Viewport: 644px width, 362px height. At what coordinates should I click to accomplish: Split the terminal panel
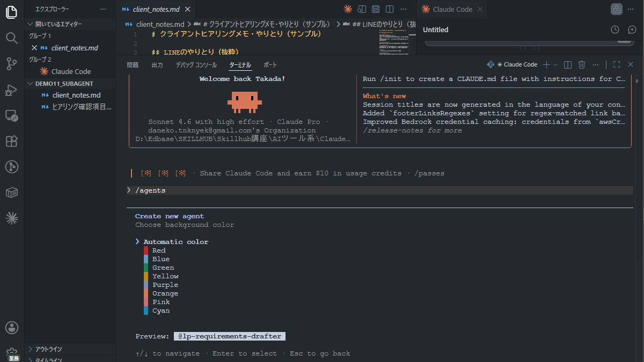568,64
